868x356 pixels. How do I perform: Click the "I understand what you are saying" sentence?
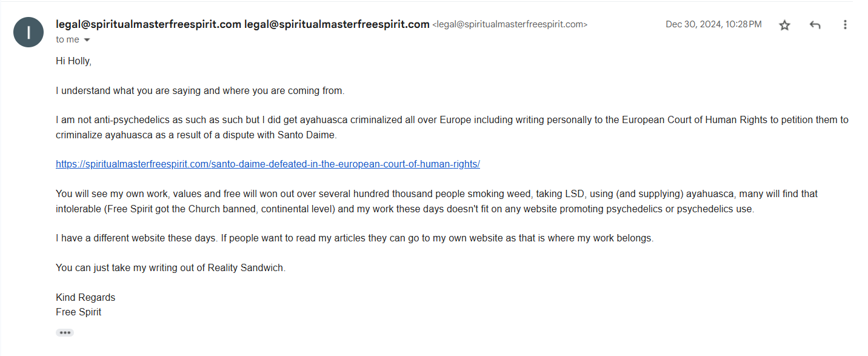pos(200,91)
